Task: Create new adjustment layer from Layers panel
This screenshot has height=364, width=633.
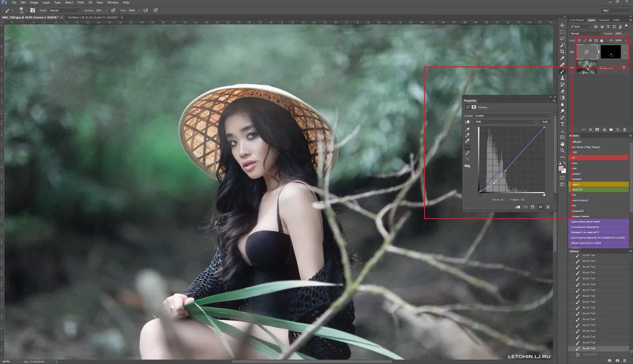Action: 604,130
